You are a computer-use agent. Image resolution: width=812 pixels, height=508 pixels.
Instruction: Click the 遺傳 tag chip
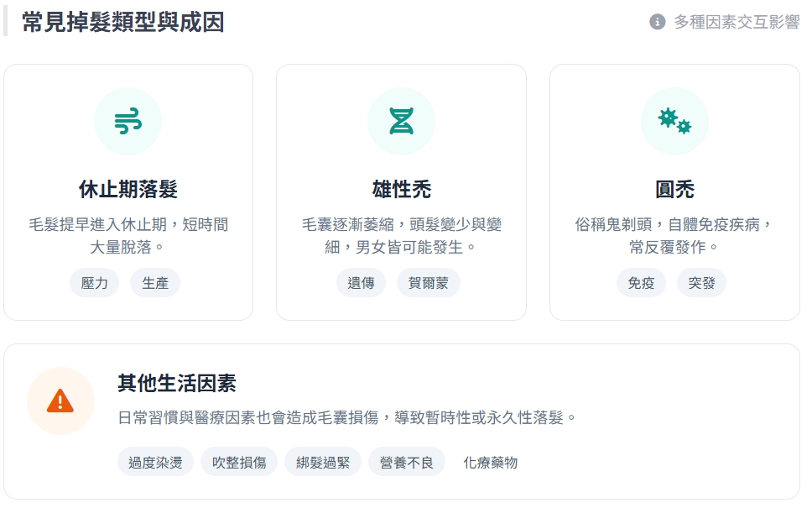pos(362,283)
